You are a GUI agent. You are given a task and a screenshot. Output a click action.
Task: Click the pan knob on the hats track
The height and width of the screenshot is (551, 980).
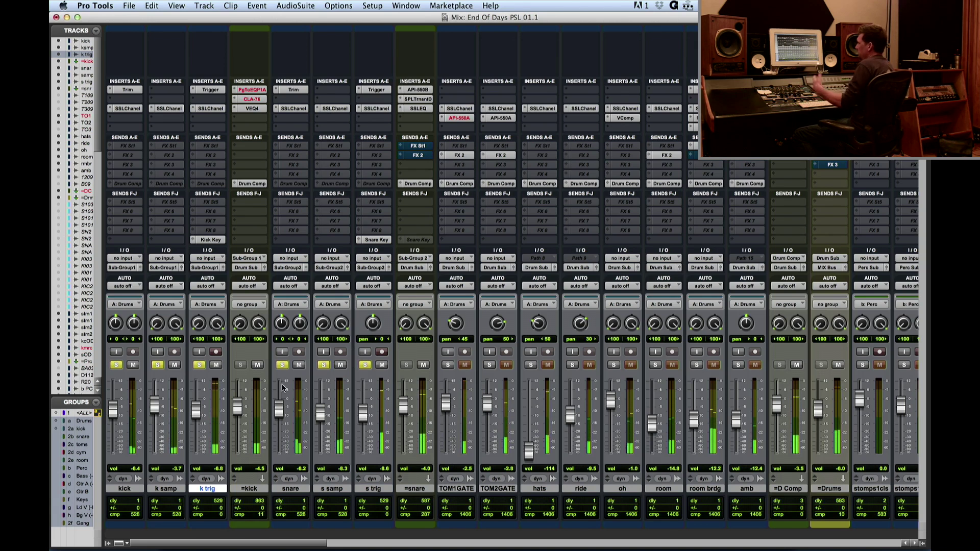[x=538, y=323]
